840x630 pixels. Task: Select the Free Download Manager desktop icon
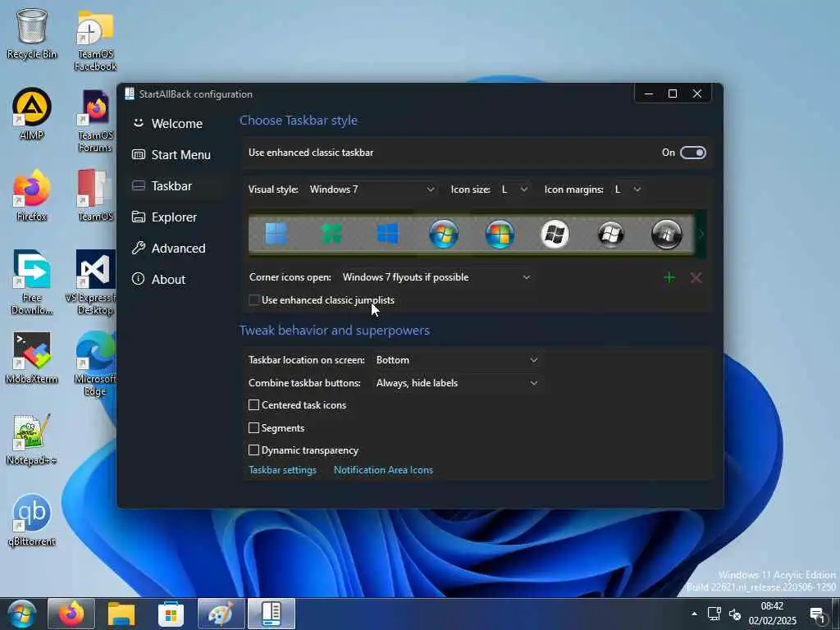[x=32, y=282]
